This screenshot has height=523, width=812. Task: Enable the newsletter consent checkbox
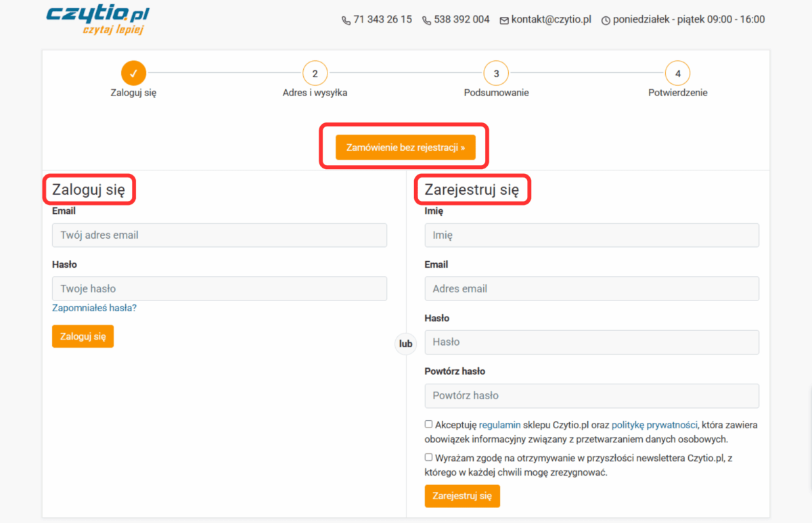428,457
